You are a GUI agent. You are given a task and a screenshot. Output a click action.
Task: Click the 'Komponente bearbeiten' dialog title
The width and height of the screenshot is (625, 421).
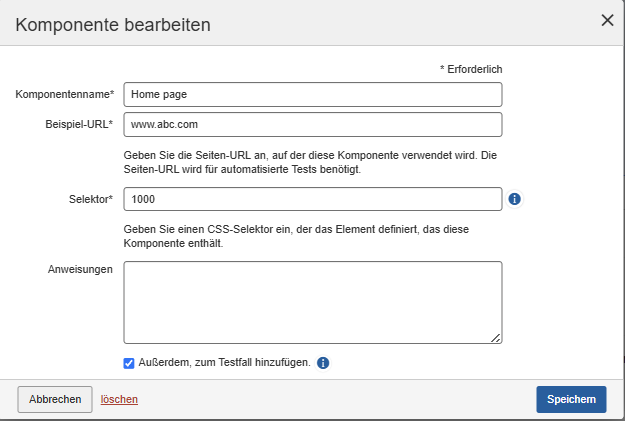[113, 25]
